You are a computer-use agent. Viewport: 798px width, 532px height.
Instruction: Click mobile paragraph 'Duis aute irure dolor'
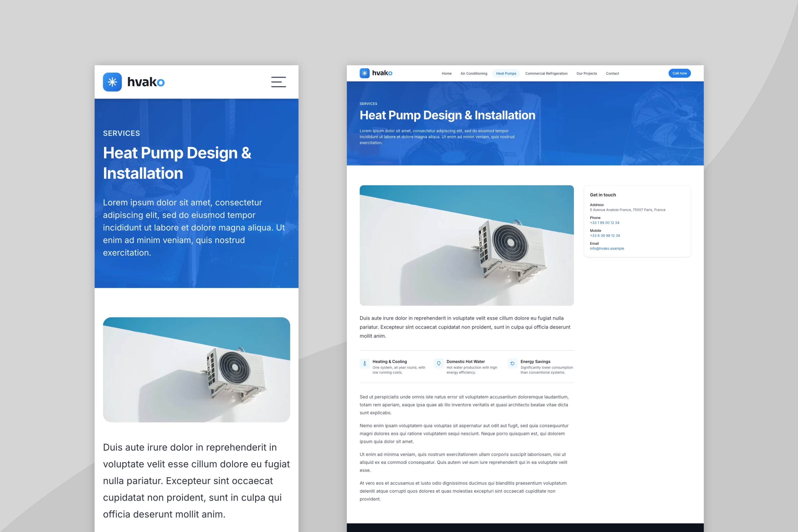[197, 481]
